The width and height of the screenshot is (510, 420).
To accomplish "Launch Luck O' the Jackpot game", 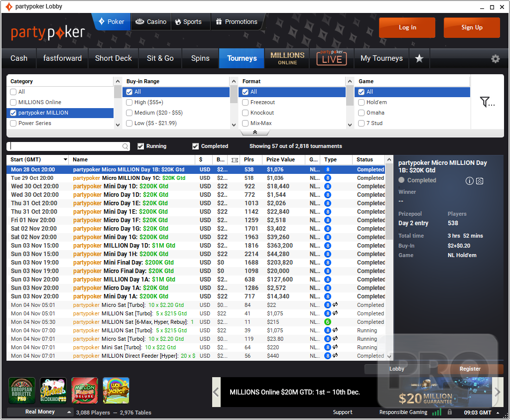I will tap(116, 391).
